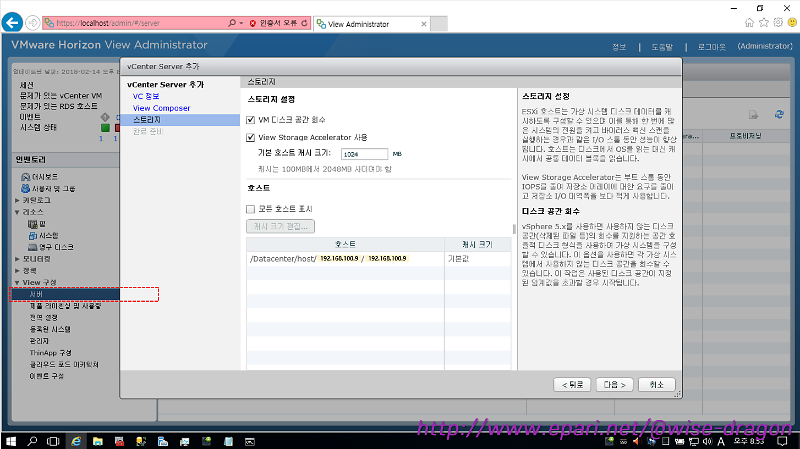
Task: Open the 사용자 및 그룹 users icon
Action: pyautogui.click(x=26, y=188)
